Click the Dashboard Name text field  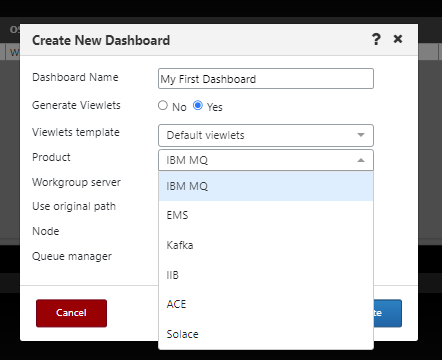coord(266,79)
